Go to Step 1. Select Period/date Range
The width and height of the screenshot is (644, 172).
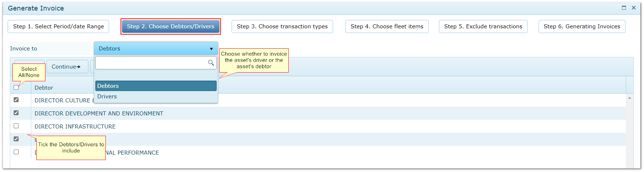coord(58,26)
